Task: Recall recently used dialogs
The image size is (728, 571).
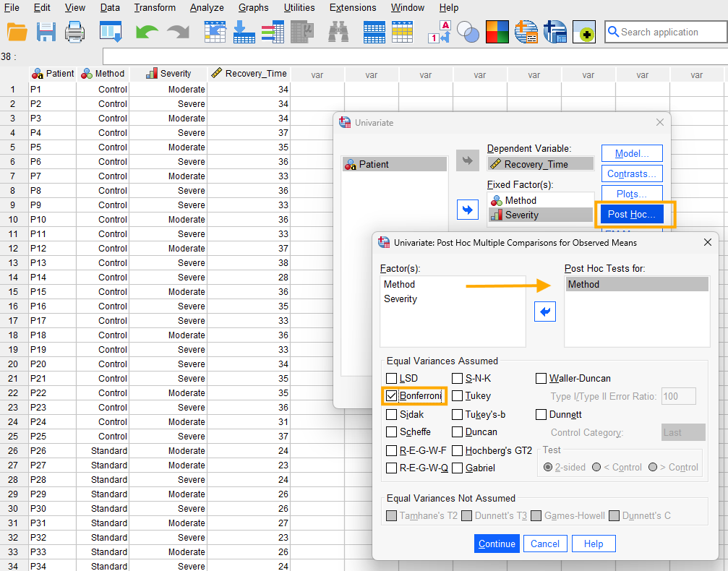Action: tap(110, 32)
